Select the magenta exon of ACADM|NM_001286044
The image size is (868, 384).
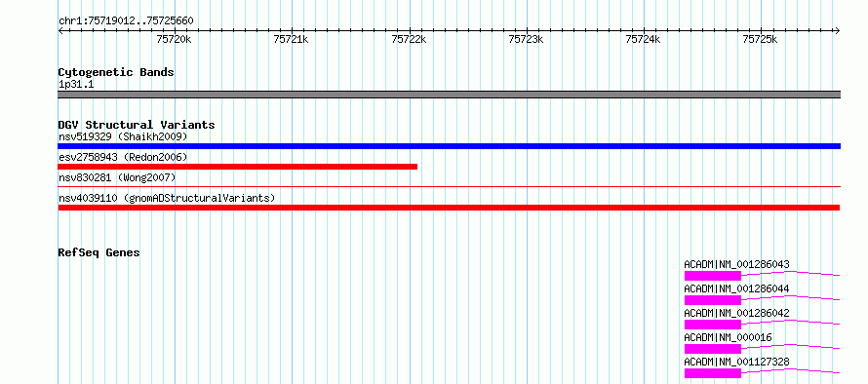[713, 300]
